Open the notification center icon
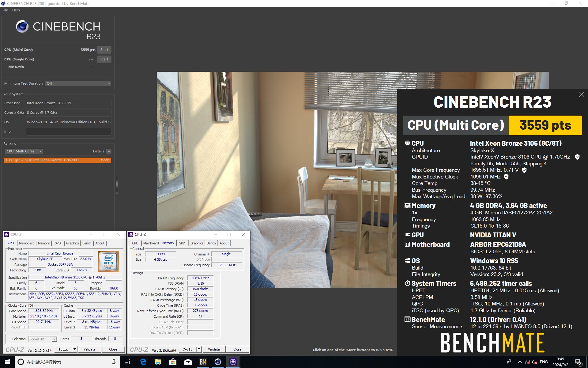Viewport: 588px width, 368px height. click(579, 362)
